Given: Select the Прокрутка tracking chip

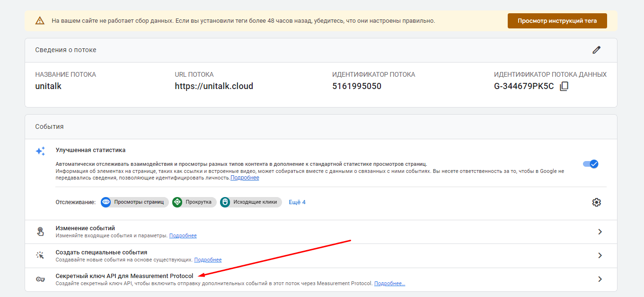Looking at the screenshot, I should (x=194, y=202).
